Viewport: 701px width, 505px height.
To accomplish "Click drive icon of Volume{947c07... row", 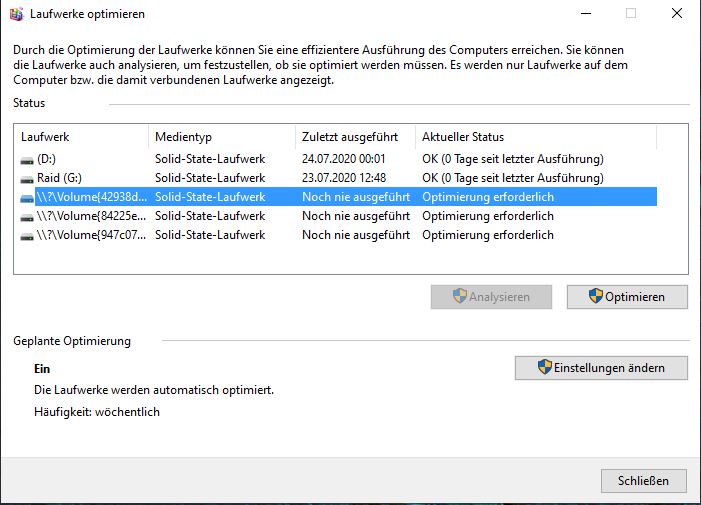I will click(x=27, y=236).
